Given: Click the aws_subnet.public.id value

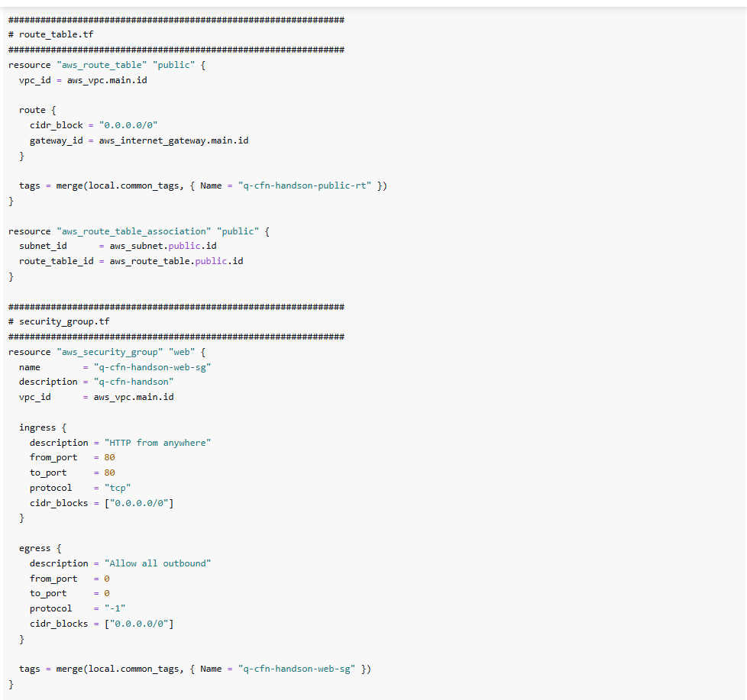Looking at the screenshot, I should [163, 247].
